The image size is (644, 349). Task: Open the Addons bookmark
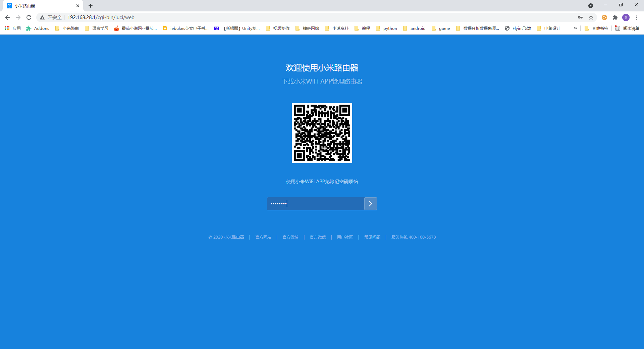(38, 28)
